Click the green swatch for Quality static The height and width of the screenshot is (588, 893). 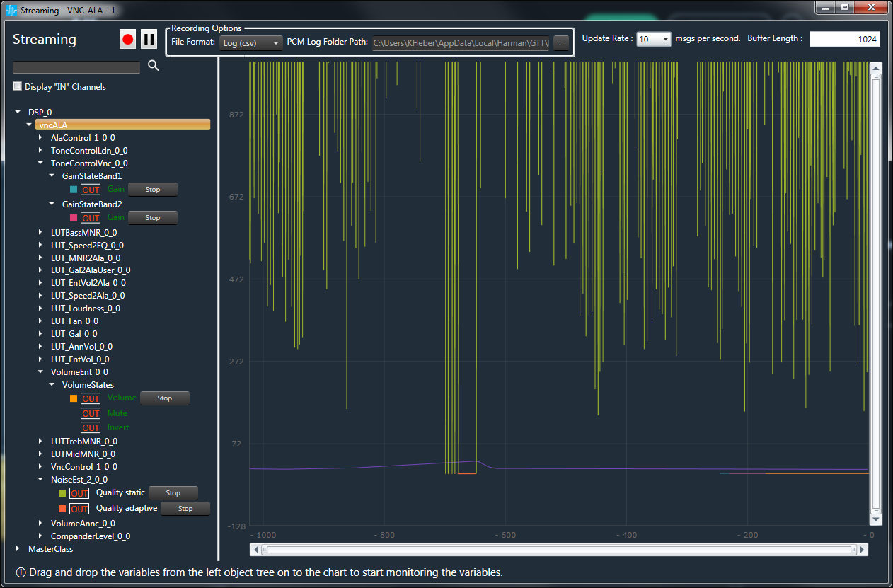click(62, 493)
